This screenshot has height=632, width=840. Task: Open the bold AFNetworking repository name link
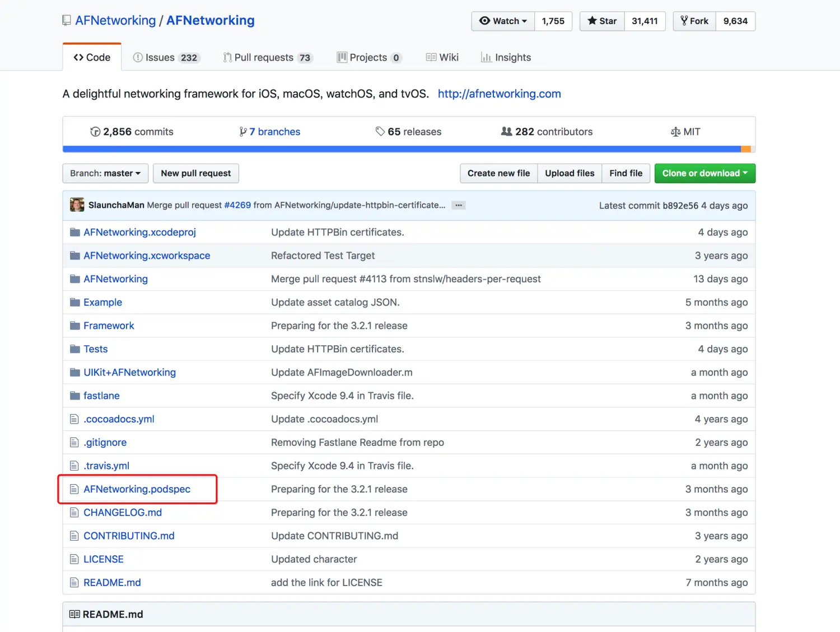pos(211,21)
